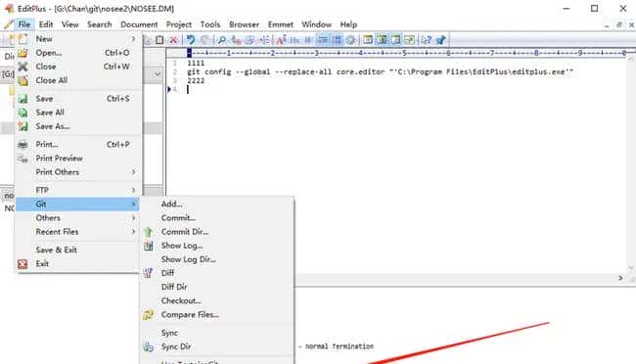Click the gear Preferences toolbar icon
This screenshot has width=636, height=364.
[351, 40]
